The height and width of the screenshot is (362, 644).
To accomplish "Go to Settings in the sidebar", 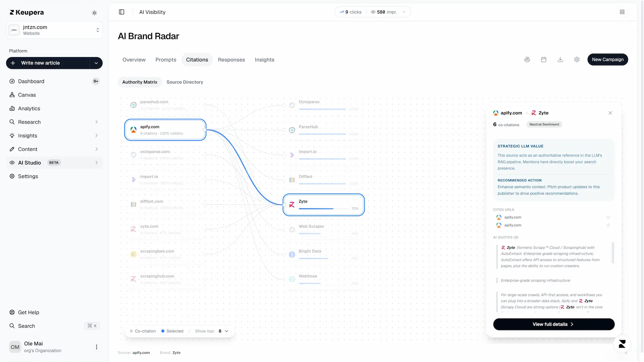I will tap(54, 176).
